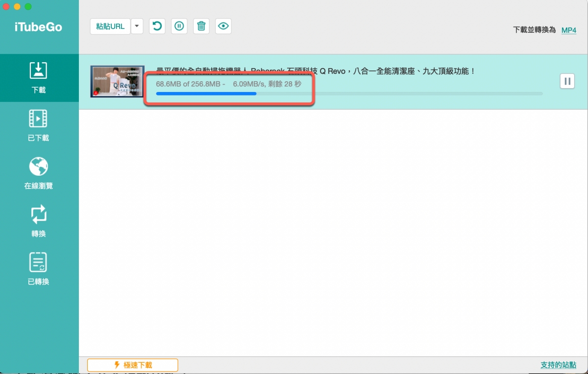Open the 支持的站點 link

point(558,365)
